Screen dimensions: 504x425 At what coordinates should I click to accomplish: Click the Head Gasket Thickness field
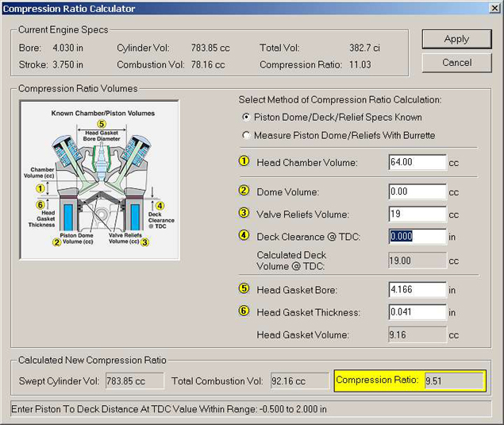[417, 312]
